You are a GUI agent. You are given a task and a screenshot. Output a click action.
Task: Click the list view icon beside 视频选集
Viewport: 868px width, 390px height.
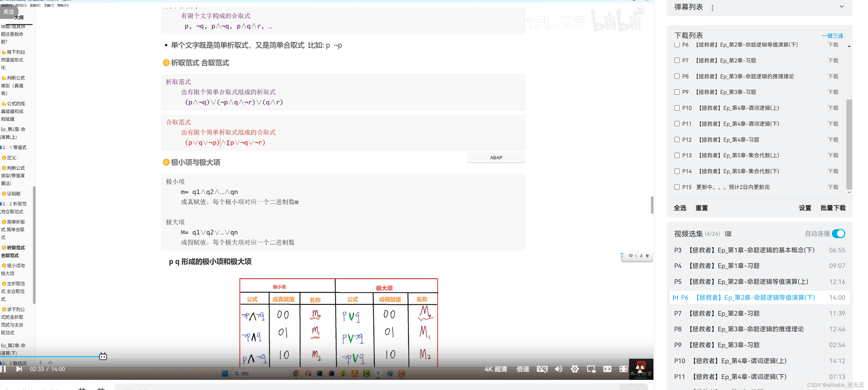pyautogui.click(x=728, y=234)
